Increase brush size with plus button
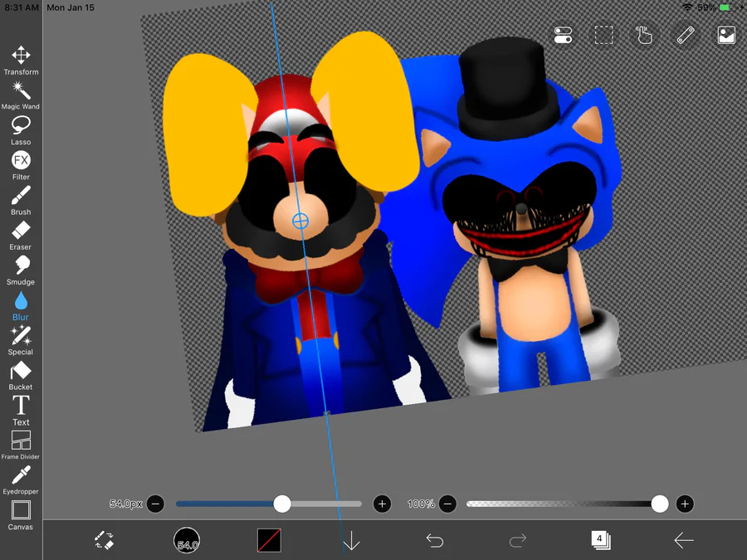This screenshot has height=560, width=747. tap(382, 504)
